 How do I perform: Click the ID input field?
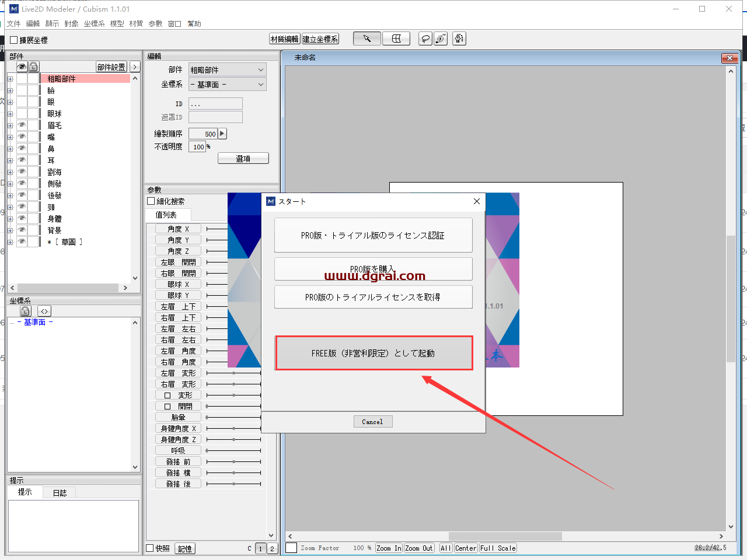coord(215,104)
